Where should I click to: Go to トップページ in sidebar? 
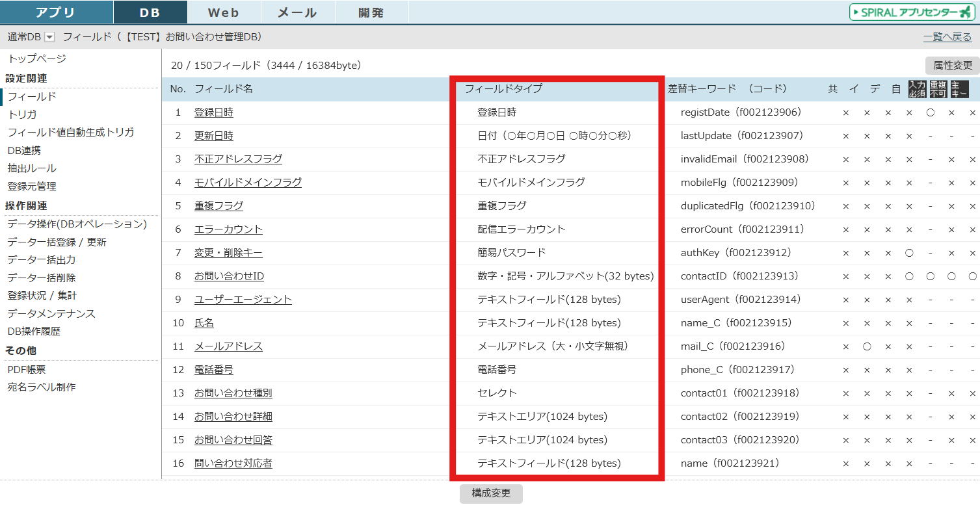[36, 59]
